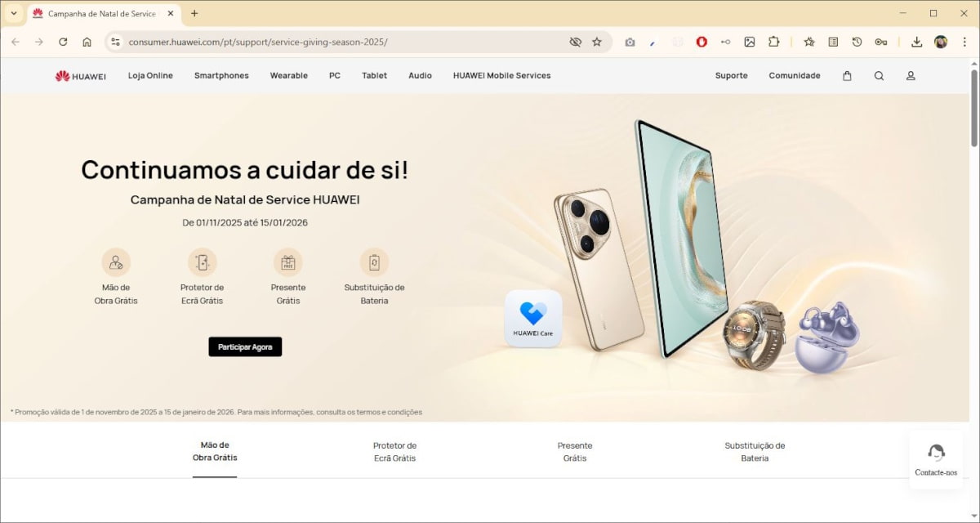Open the browser extensions puzzle icon
This screenshot has height=523, width=980.
pos(773,42)
